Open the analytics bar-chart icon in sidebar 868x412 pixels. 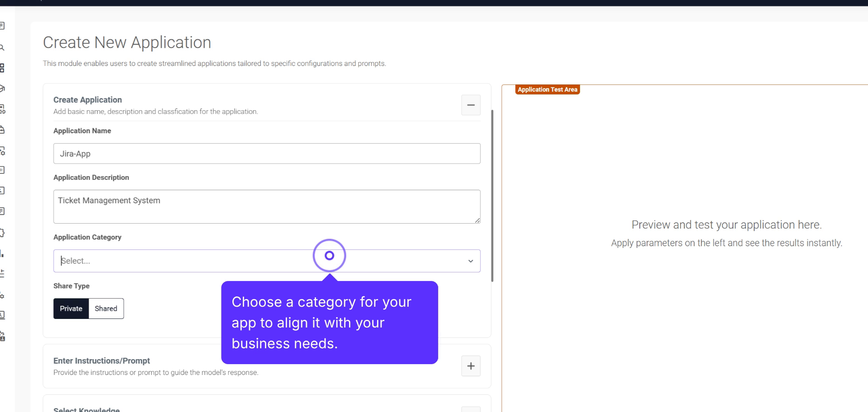pos(3,254)
